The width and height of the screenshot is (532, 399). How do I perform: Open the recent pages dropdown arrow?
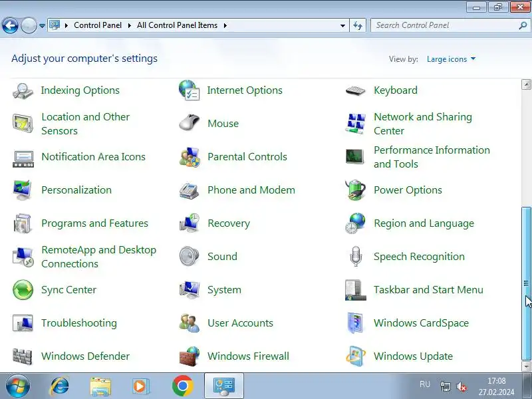[42, 25]
